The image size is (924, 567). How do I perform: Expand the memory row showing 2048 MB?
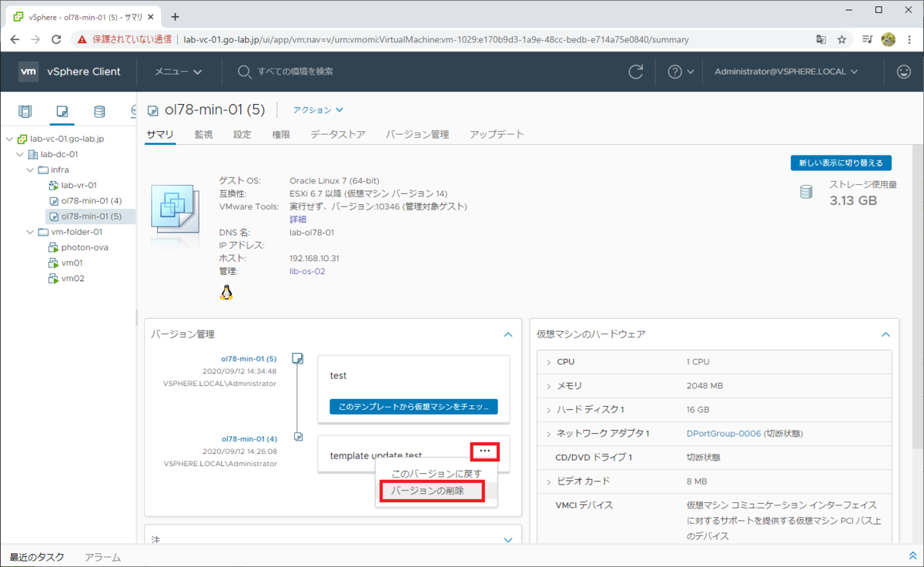(x=549, y=385)
